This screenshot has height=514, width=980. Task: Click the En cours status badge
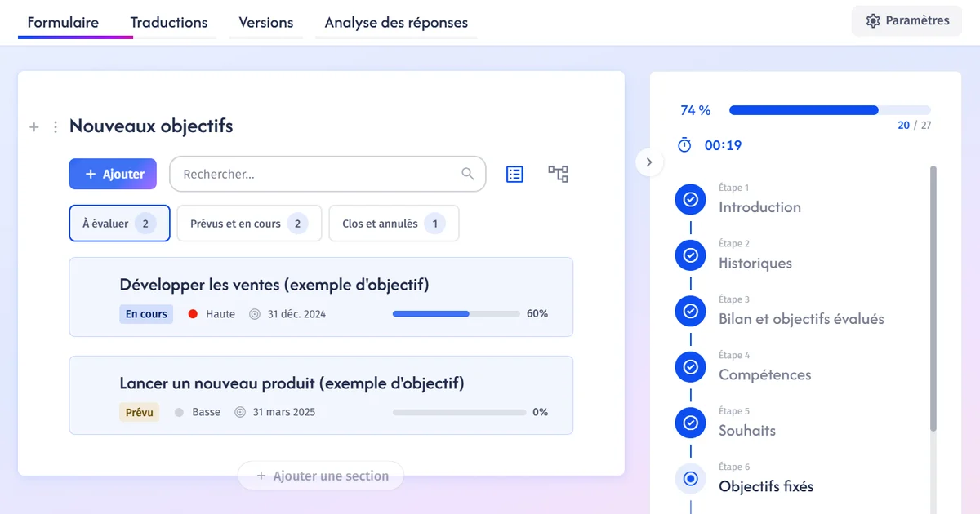(146, 314)
